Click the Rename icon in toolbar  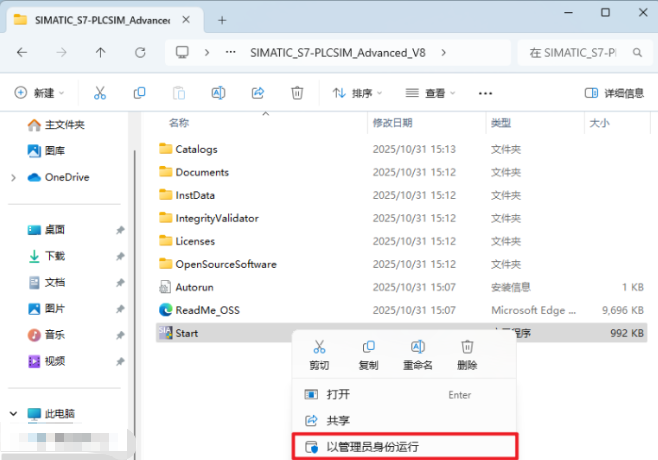click(218, 93)
